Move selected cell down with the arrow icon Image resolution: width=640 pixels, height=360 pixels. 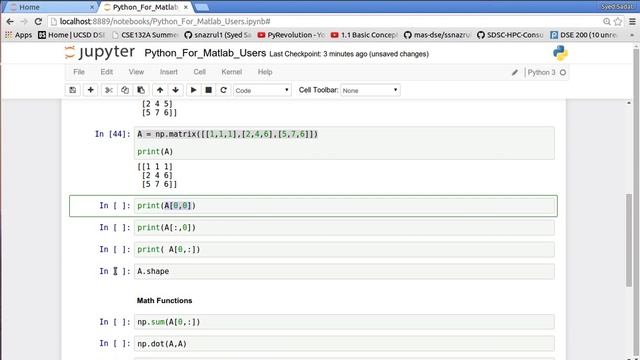176,90
